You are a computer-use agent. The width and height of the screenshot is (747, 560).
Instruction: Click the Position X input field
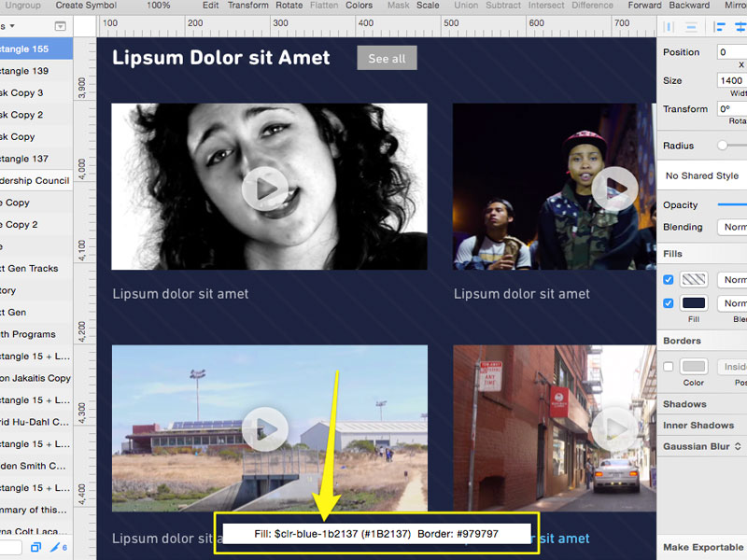[732, 52]
